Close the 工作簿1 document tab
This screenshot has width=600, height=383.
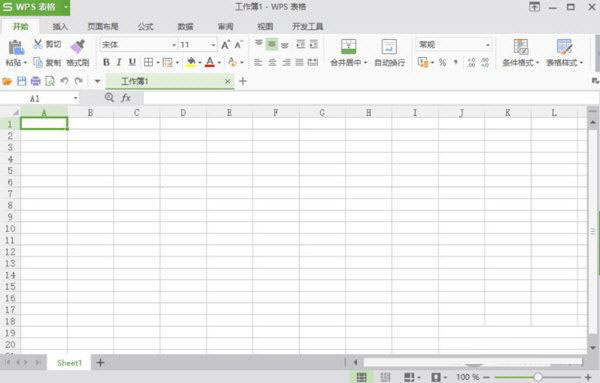[x=228, y=81]
